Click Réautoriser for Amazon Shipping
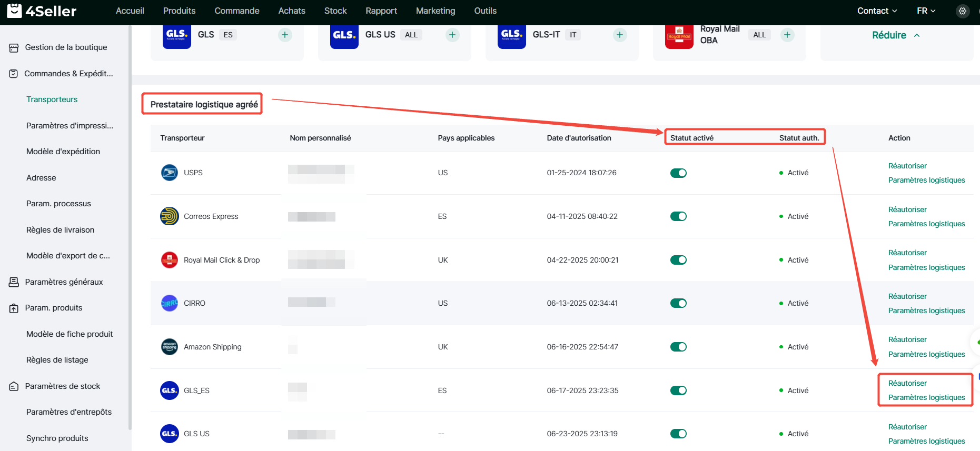Image resolution: width=980 pixels, height=451 pixels. pyautogui.click(x=907, y=339)
